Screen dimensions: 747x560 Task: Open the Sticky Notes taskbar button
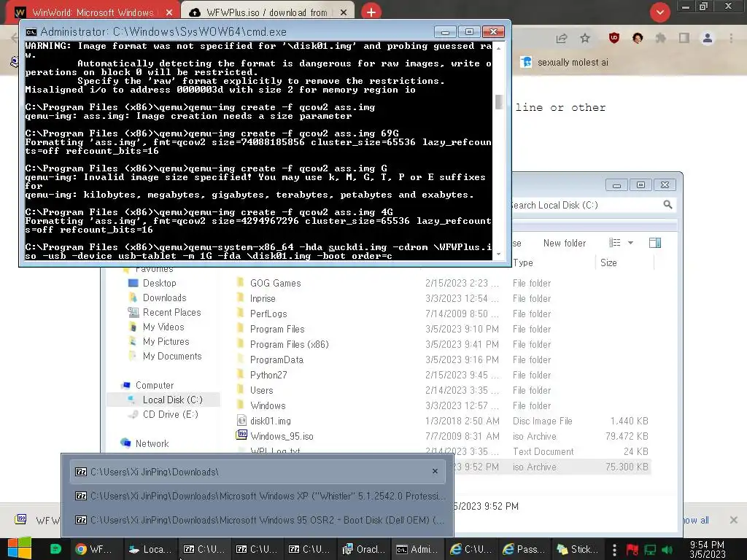(578, 549)
